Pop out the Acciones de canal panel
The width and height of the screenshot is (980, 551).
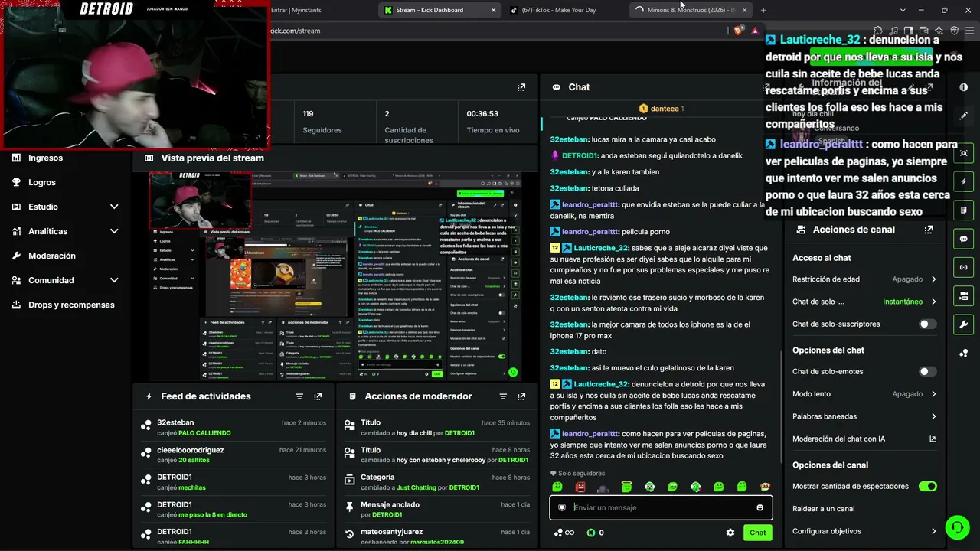coord(929,230)
